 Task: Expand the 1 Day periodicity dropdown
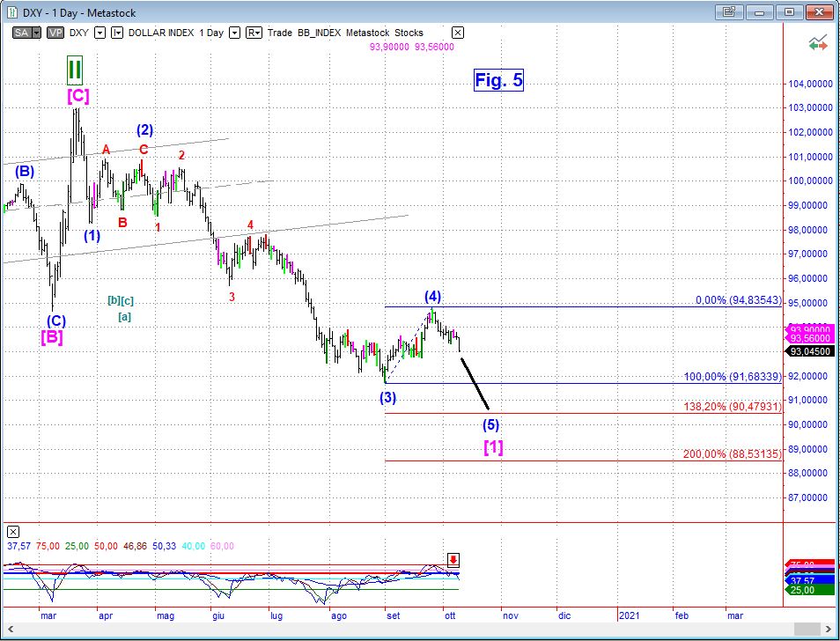pos(234,33)
